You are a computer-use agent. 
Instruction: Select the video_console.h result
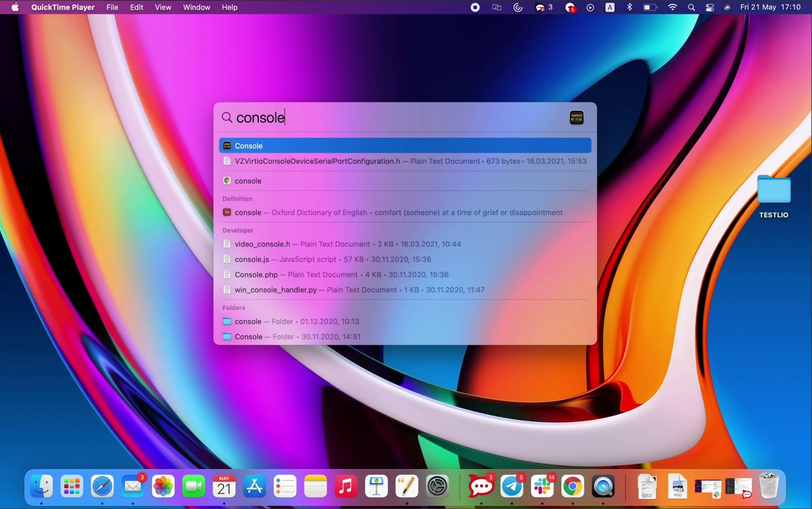point(405,244)
